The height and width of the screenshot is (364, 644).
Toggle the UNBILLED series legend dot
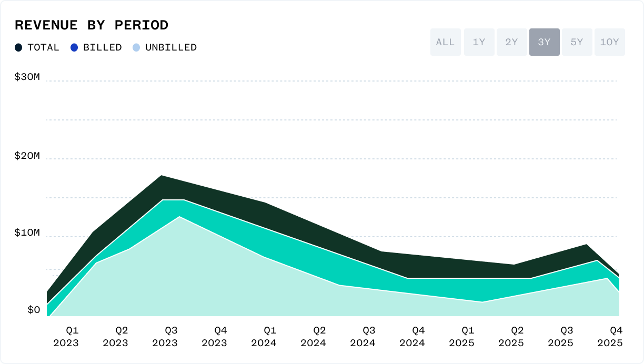pyautogui.click(x=136, y=47)
